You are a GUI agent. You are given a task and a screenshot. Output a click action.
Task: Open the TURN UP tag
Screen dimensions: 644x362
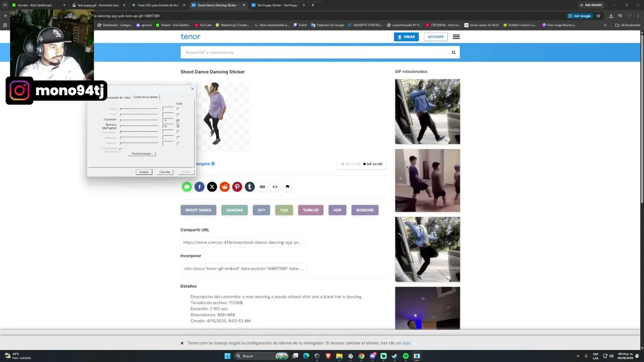pos(310,210)
